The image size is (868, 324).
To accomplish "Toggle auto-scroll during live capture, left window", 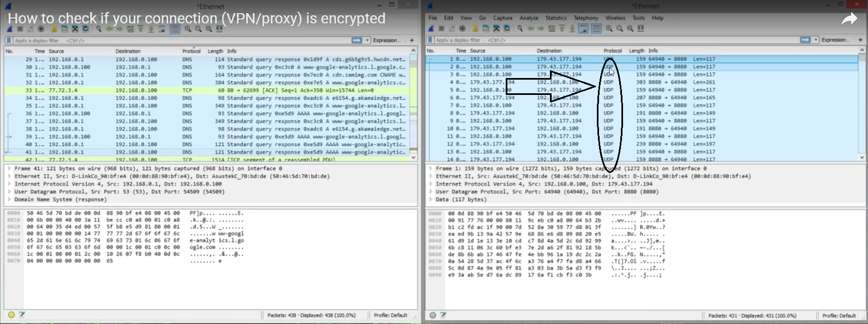I will pos(161,29).
